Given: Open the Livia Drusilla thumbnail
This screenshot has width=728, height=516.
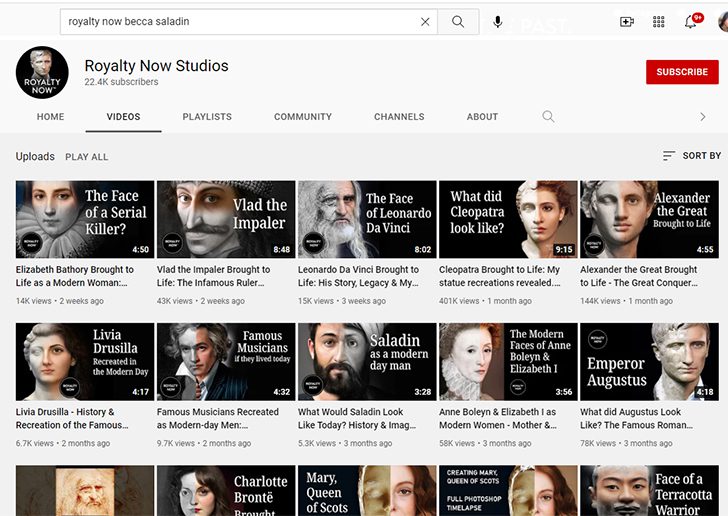Looking at the screenshot, I should coord(85,362).
